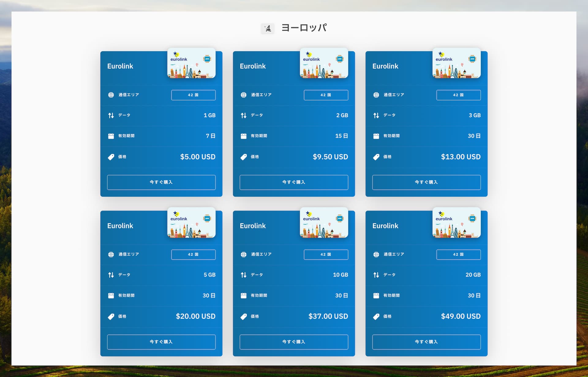Click the globe icon on the 5 GB plan
The width and height of the screenshot is (588, 377).
pos(111,254)
